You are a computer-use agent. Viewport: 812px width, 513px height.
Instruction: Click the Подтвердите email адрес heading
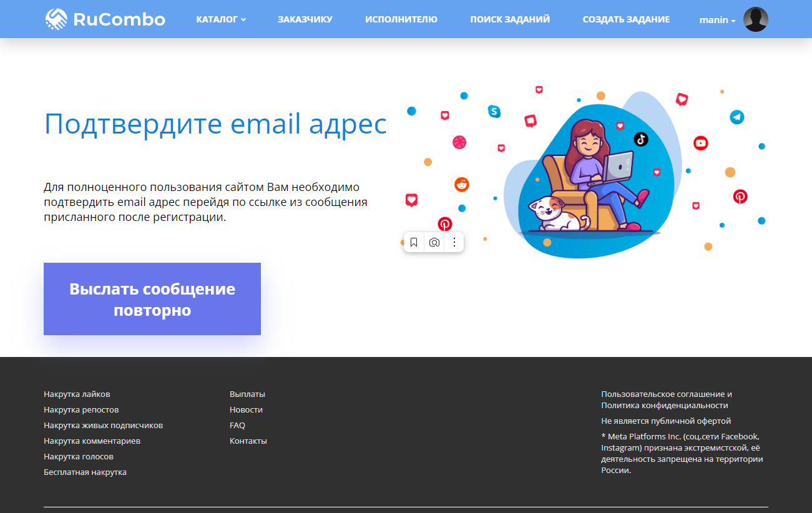pos(215,124)
